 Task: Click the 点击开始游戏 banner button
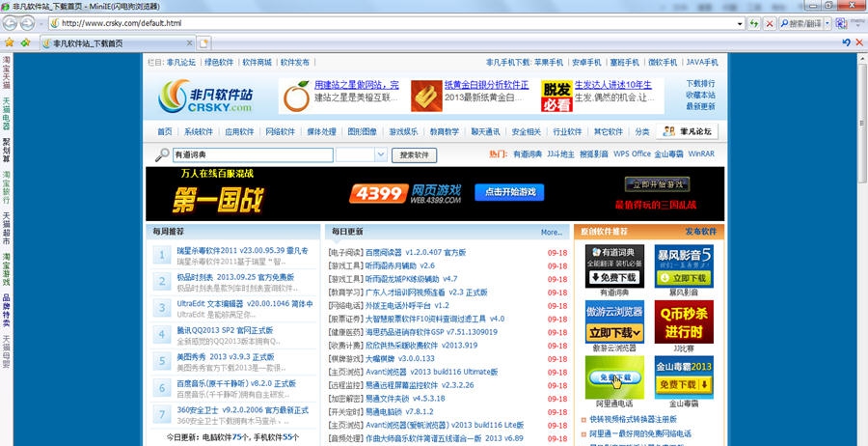[x=509, y=192]
